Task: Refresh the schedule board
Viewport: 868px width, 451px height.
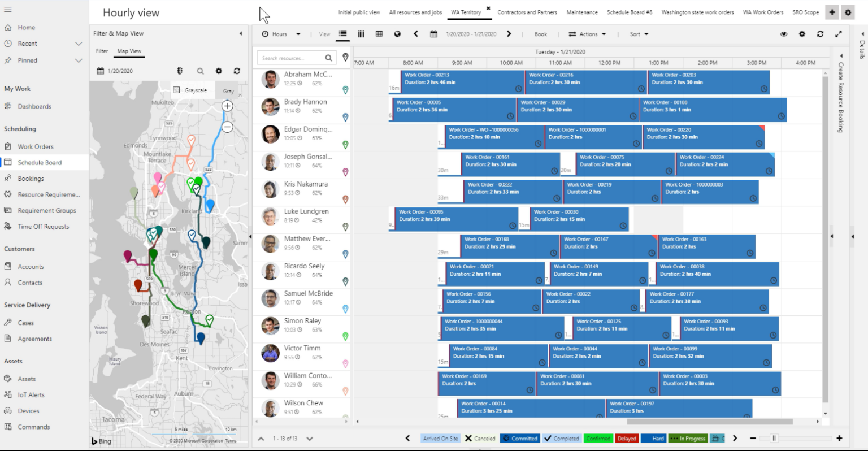Action: coord(820,34)
